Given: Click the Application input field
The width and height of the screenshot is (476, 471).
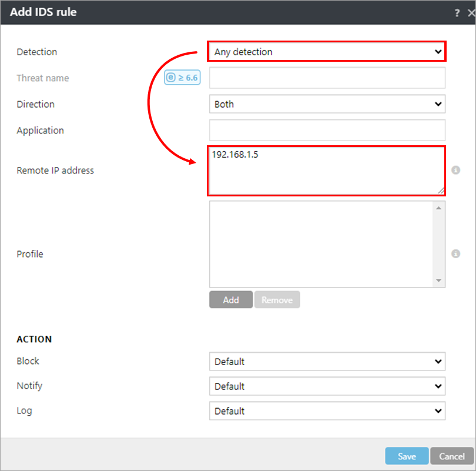Looking at the screenshot, I should click(x=327, y=130).
